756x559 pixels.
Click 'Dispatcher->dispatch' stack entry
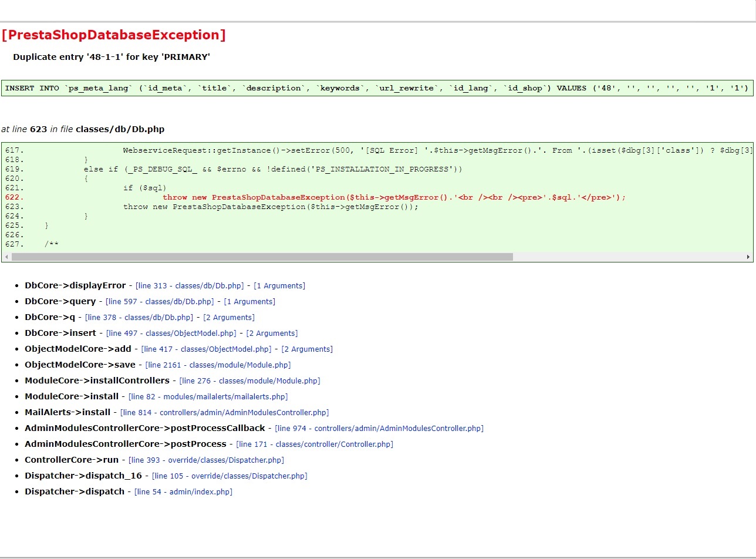pos(75,491)
